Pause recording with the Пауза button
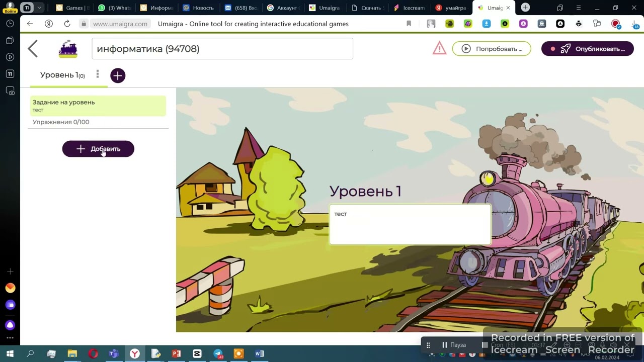Viewport: 644px width, 362px height. click(x=454, y=345)
